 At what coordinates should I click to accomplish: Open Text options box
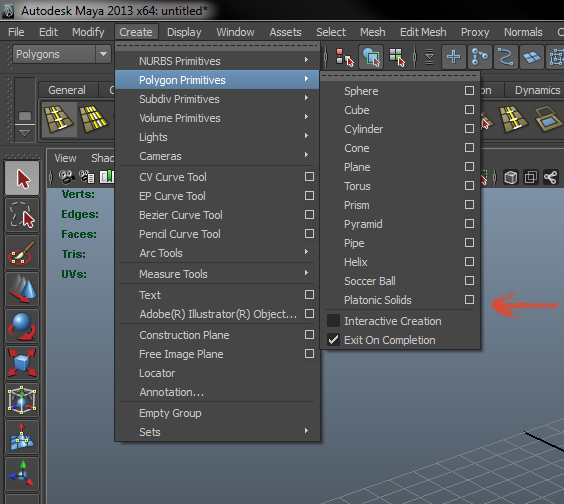click(x=309, y=295)
